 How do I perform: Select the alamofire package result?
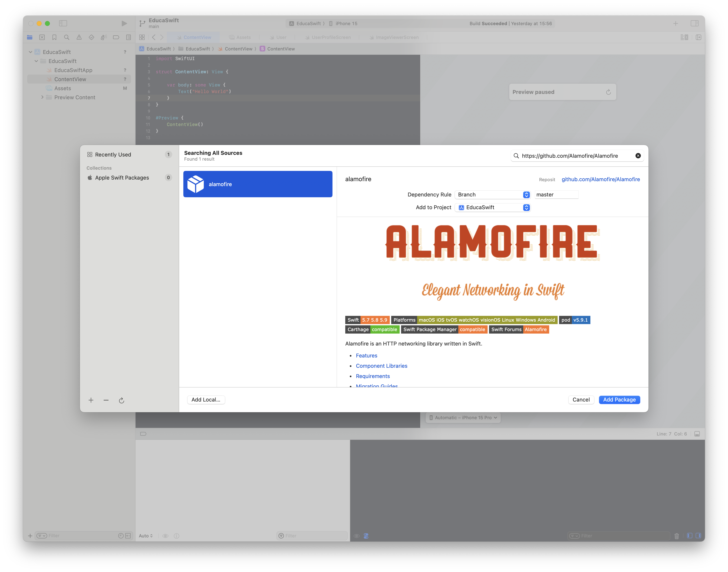pyautogui.click(x=258, y=184)
